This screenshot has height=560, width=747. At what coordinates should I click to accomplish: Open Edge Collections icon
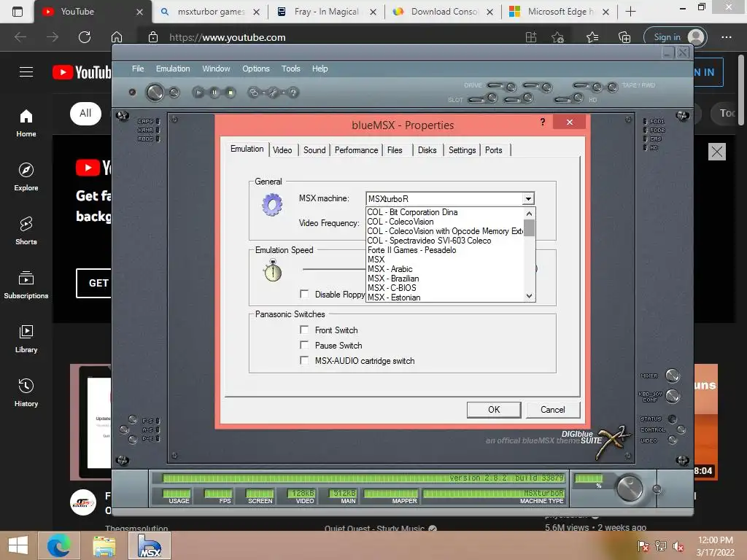tap(624, 37)
